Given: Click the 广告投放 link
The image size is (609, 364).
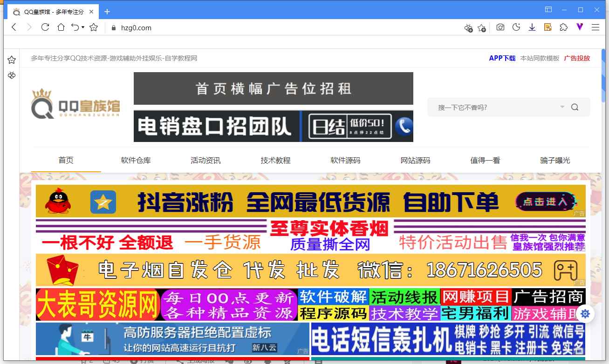Looking at the screenshot, I should click(577, 58).
